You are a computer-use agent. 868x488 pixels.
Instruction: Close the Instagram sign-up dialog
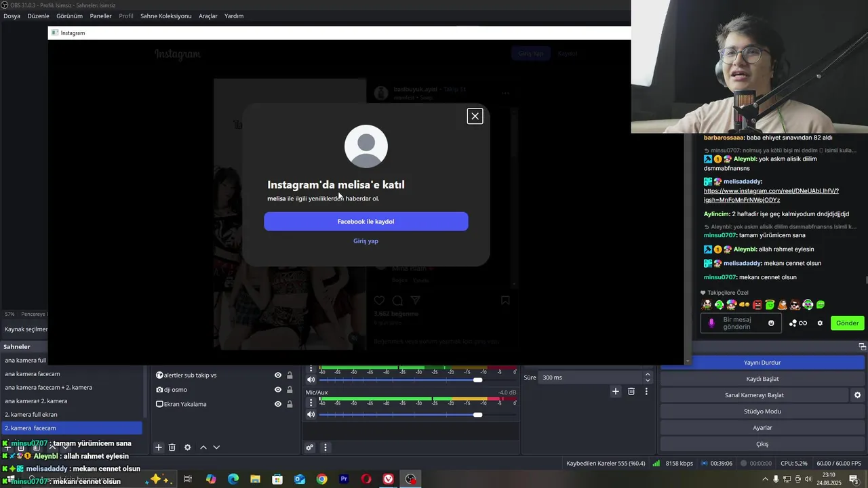(x=475, y=116)
